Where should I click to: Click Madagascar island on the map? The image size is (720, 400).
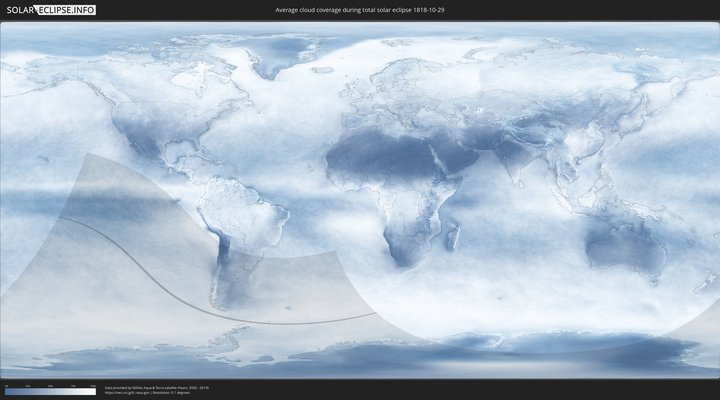pos(454,237)
